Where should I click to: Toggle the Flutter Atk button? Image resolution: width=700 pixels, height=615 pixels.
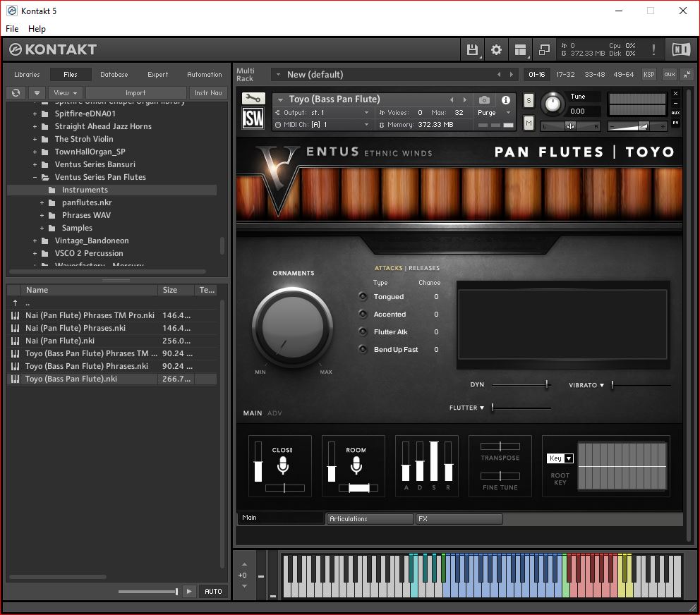363,331
